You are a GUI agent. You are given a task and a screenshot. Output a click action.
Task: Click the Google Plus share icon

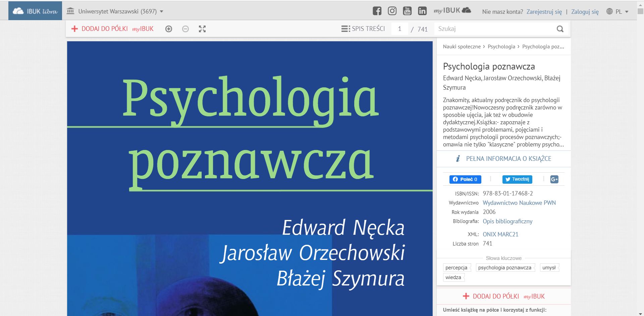[554, 179]
